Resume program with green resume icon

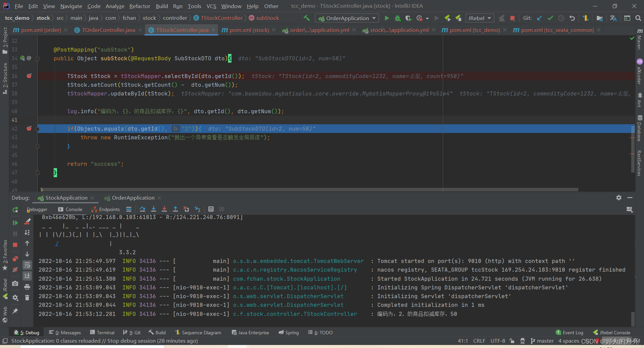(x=15, y=223)
